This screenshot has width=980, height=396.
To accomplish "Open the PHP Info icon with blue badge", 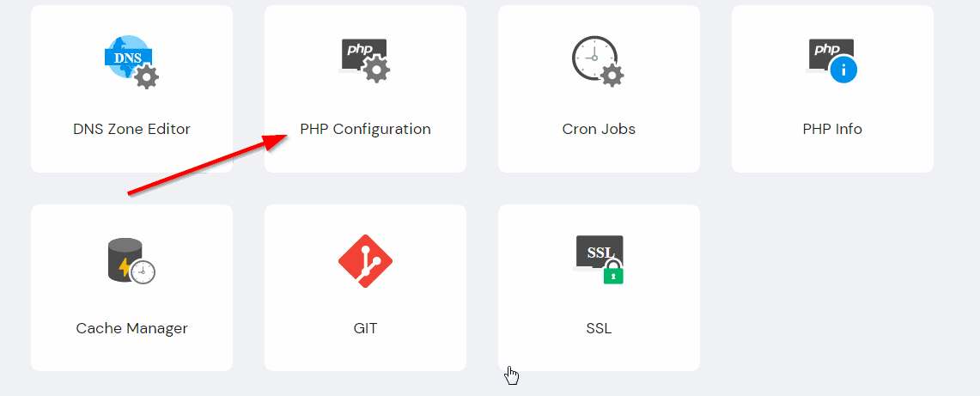I will 832,61.
